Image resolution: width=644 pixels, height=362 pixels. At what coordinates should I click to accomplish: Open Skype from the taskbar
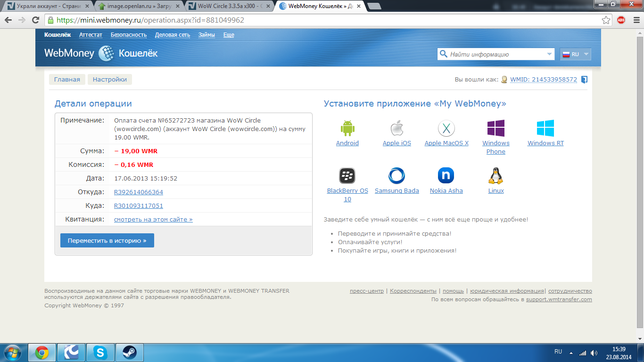[x=99, y=353]
